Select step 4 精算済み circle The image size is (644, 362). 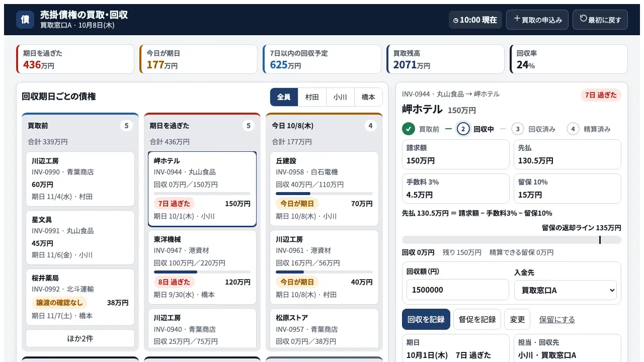[x=573, y=129]
